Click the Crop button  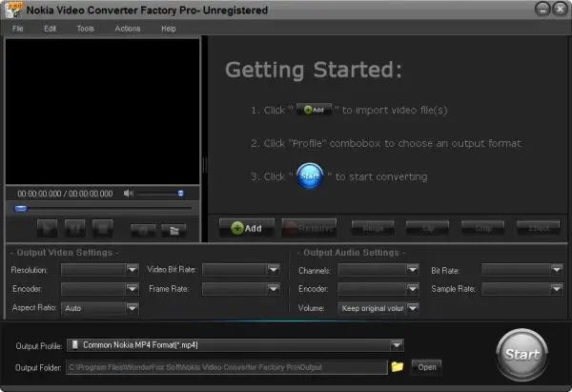point(483,228)
